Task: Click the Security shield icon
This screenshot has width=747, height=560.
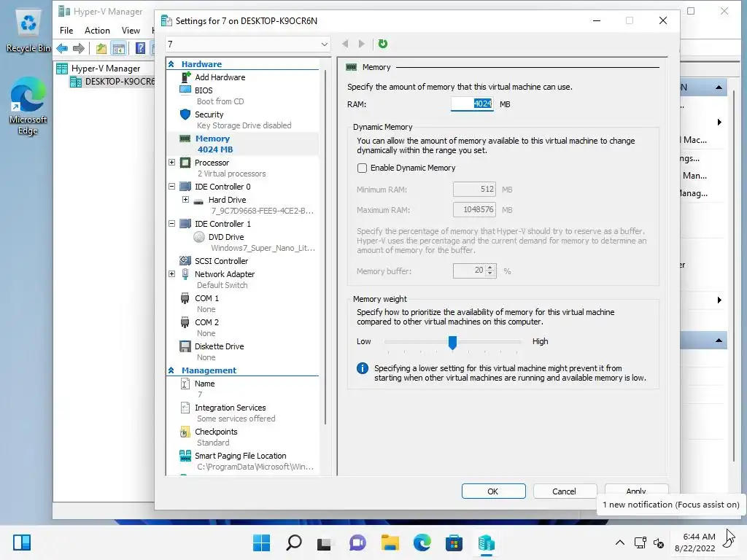Action: pyautogui.click(x=185, y=114)
